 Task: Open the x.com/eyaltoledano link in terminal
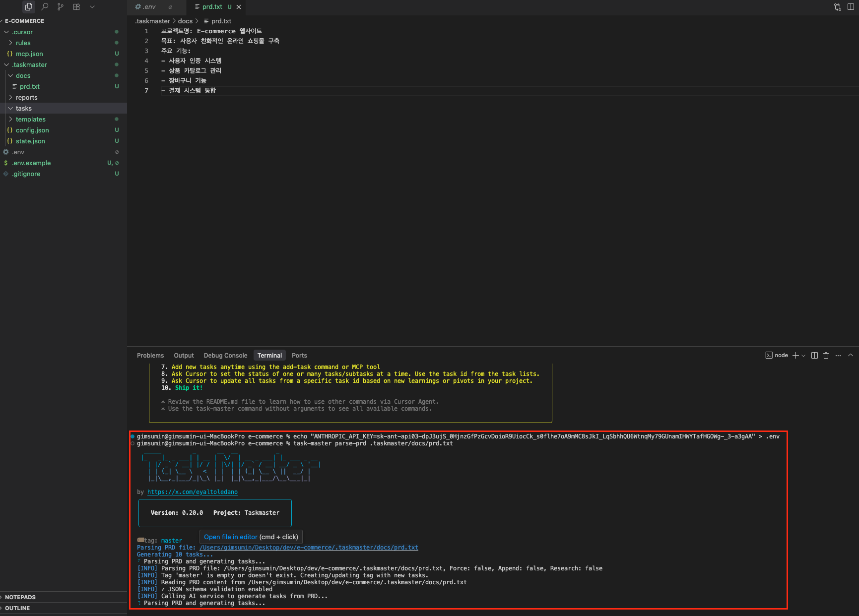tap(193, 492)
